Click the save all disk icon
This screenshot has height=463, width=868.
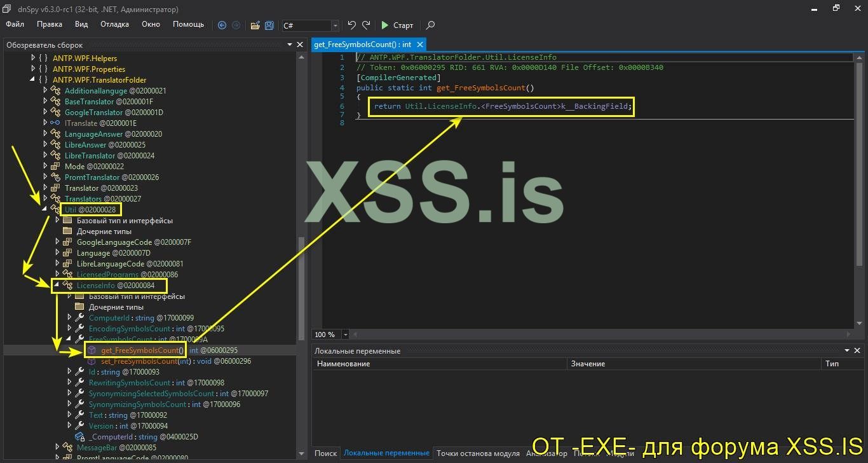coord(269,25)
